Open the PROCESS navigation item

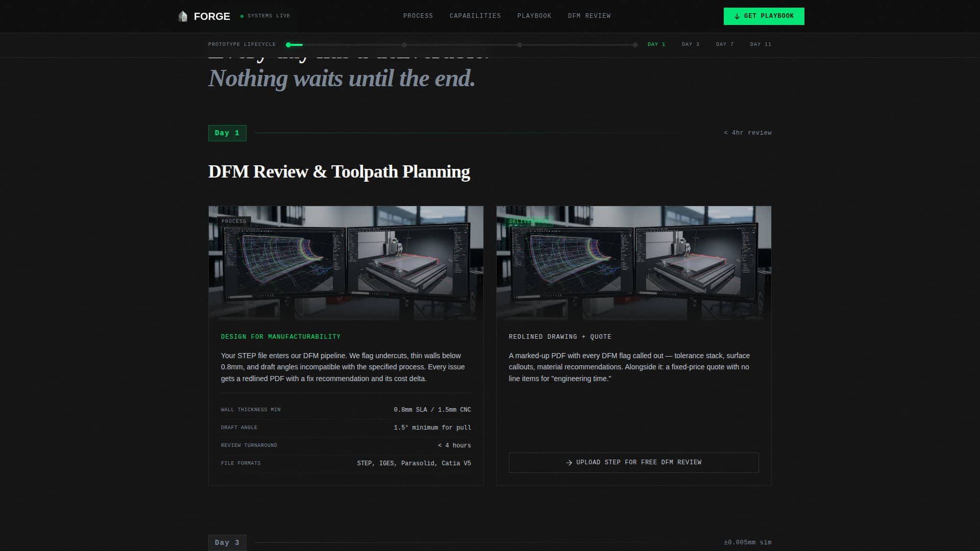tap(418, 16)
